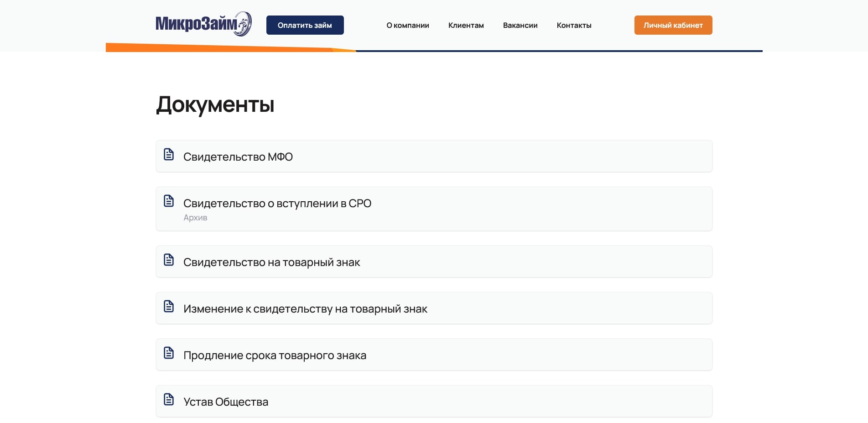The width and height of the screenshot is (868, 423).
Task: Open the Контакты page
Action: tap(573, 25)
